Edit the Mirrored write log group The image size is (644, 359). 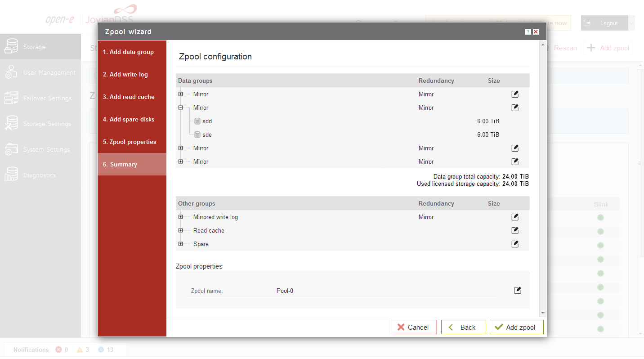pyautogui.click(x=515, y=217)
